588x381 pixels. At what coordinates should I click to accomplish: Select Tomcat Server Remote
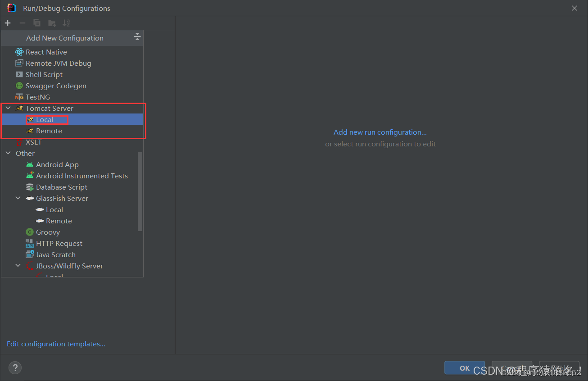[72, 131]
